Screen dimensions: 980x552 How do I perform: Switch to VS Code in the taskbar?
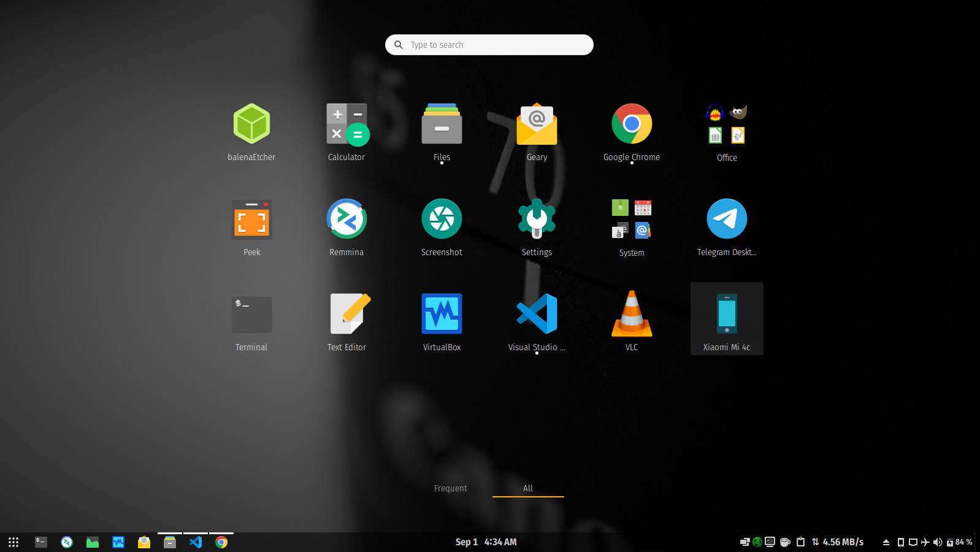point(196,542)
